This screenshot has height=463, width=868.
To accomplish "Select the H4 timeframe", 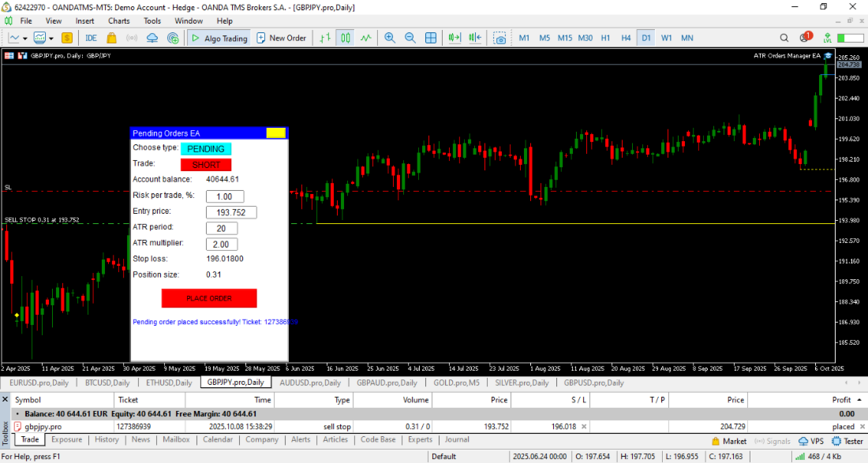I will point(626,38).
